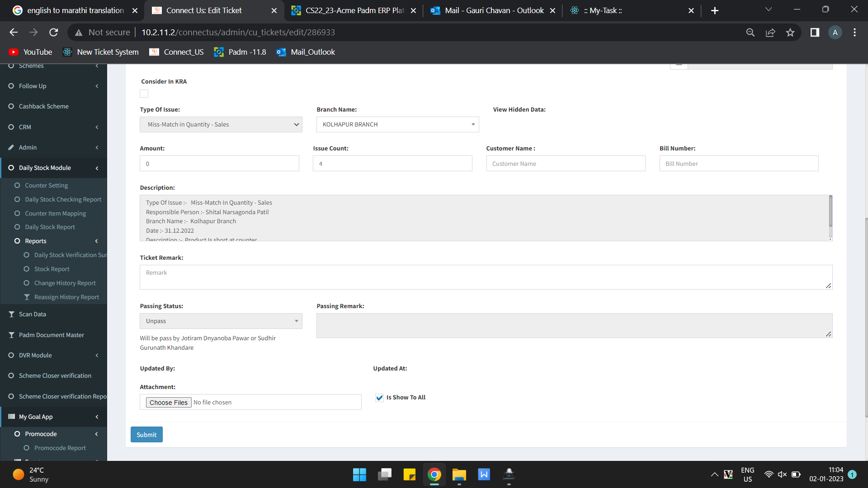Expand CRM sidebar menu
This screenshot has height=488, width=868.
pyautogui.click(x=53, y=127)
